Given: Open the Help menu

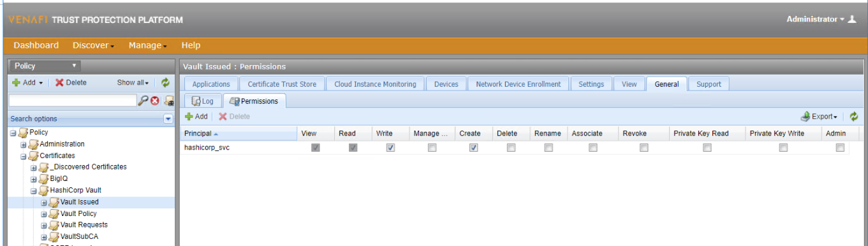Looking at the screenshot, I should (191, 45).
